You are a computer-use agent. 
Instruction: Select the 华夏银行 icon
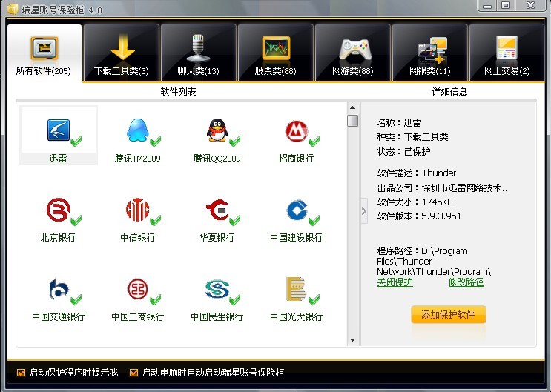pos(218,210)
